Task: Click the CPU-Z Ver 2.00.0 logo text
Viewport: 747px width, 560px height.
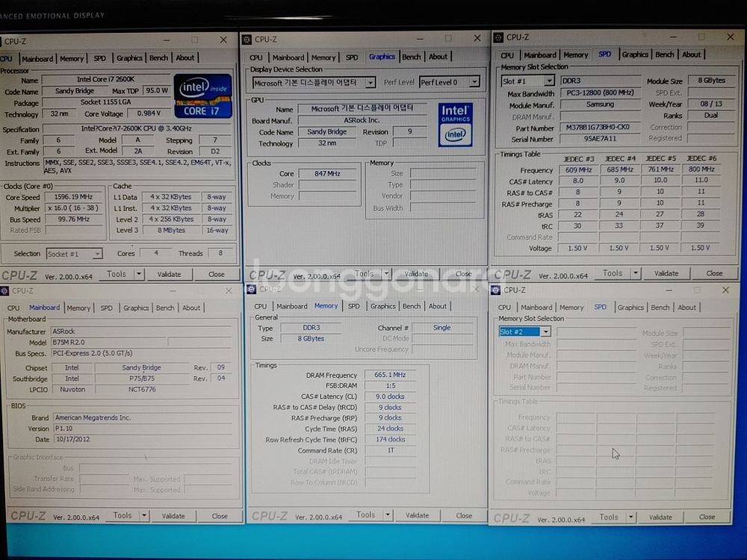Action: coord(20,274)
